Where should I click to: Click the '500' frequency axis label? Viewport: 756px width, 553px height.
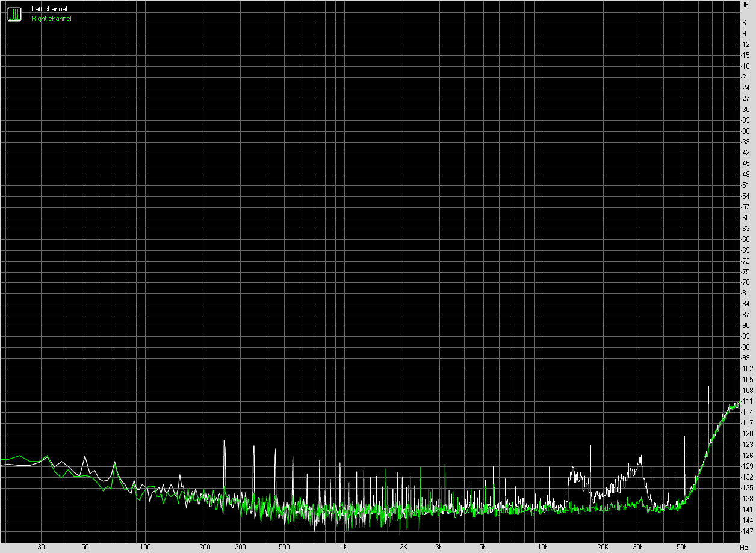pos(284,548)
